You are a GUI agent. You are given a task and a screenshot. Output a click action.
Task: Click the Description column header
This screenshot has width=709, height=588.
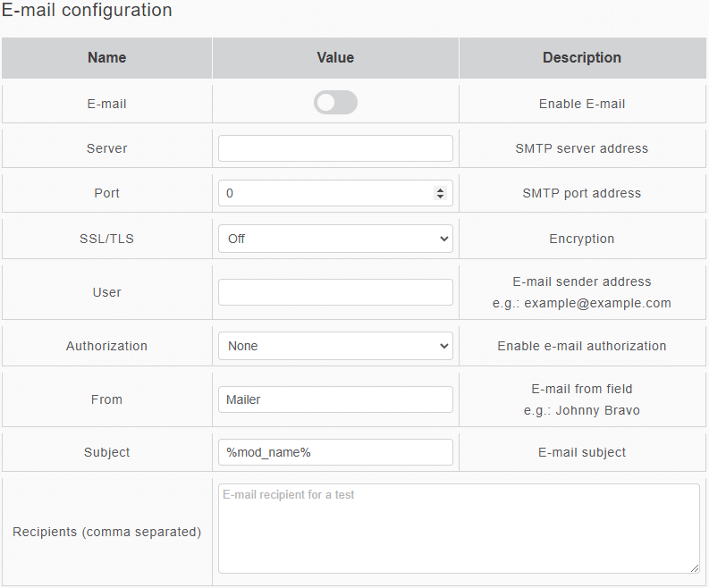click(x=582, y=58)
